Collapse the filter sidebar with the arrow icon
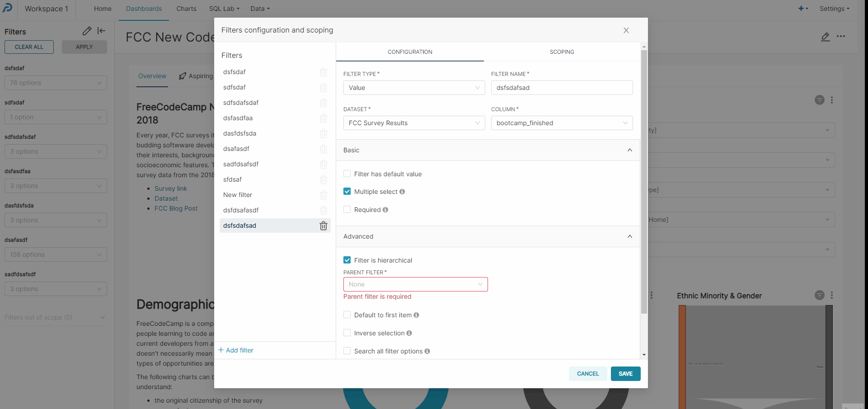 101,31
